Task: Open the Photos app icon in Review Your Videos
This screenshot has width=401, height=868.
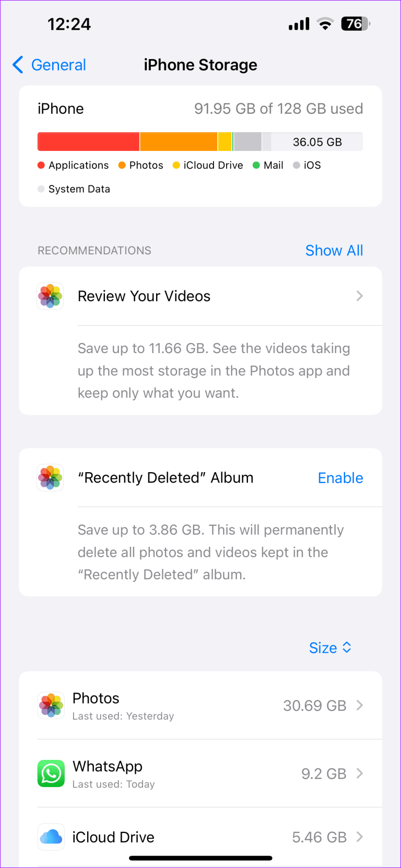Action: [50, 296]
